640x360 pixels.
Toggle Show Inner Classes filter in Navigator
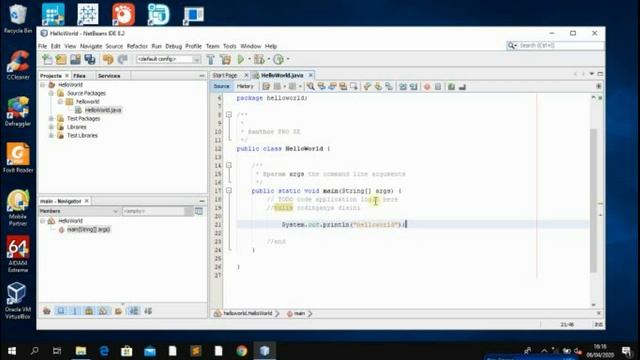[103, 311]
